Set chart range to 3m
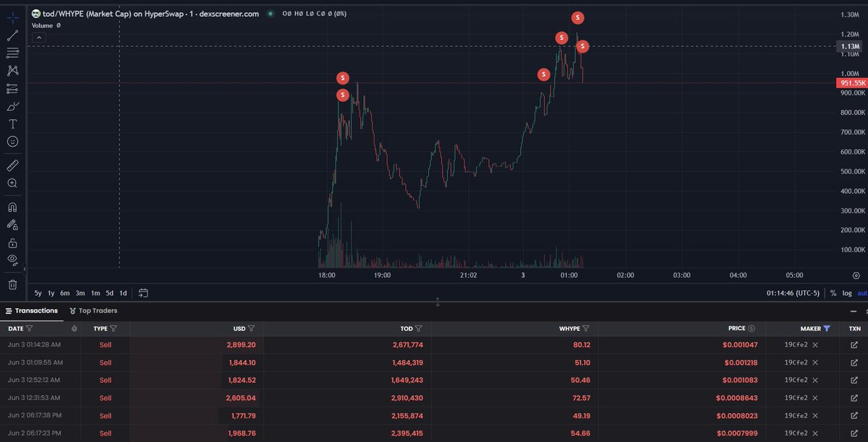This screenshot has width=868, height=442. (80, 293)
